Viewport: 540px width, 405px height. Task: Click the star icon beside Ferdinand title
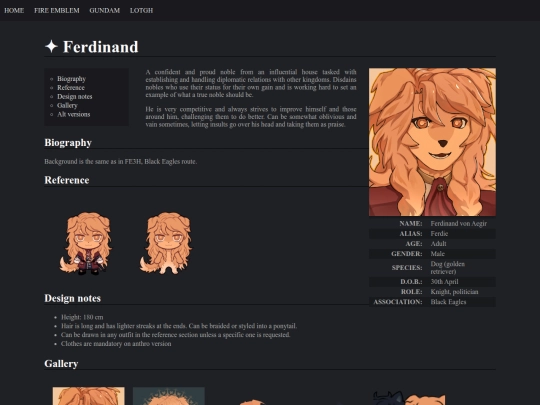pyautogui.click(x=51, y=46)
